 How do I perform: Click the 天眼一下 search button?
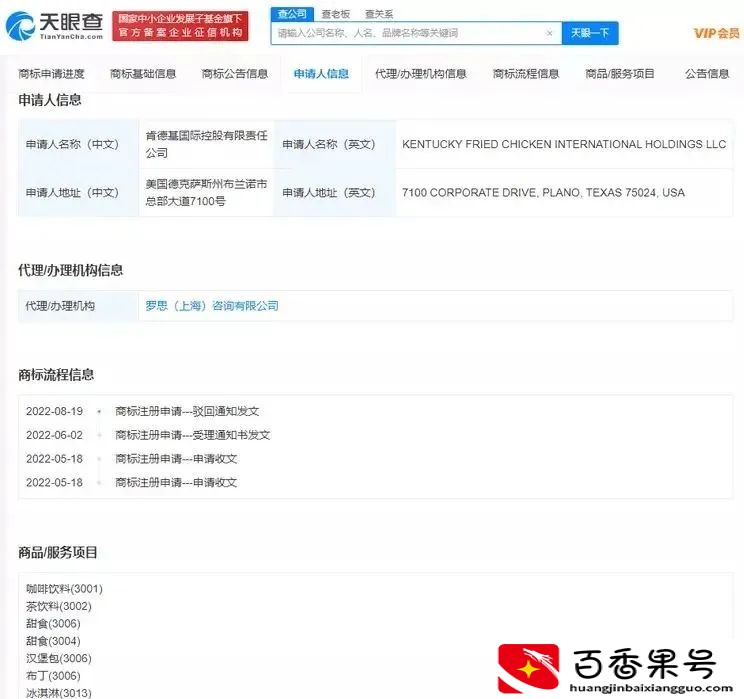(x=590, y=33)
